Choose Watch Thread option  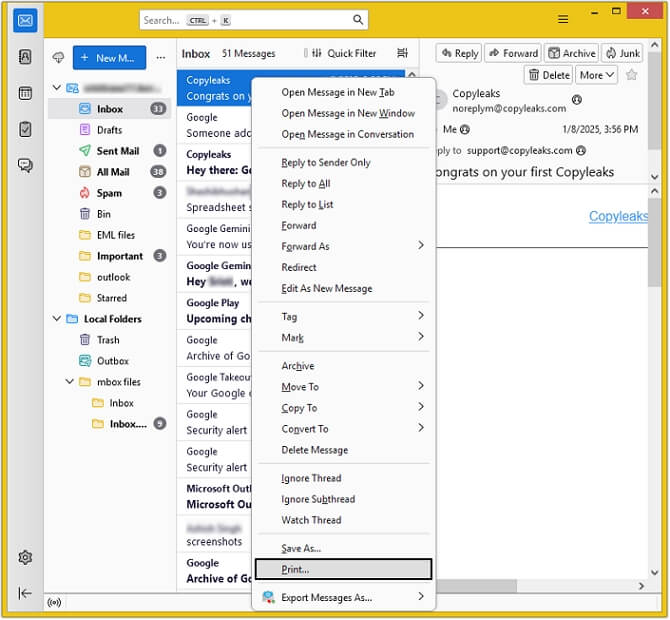[344, 520]
